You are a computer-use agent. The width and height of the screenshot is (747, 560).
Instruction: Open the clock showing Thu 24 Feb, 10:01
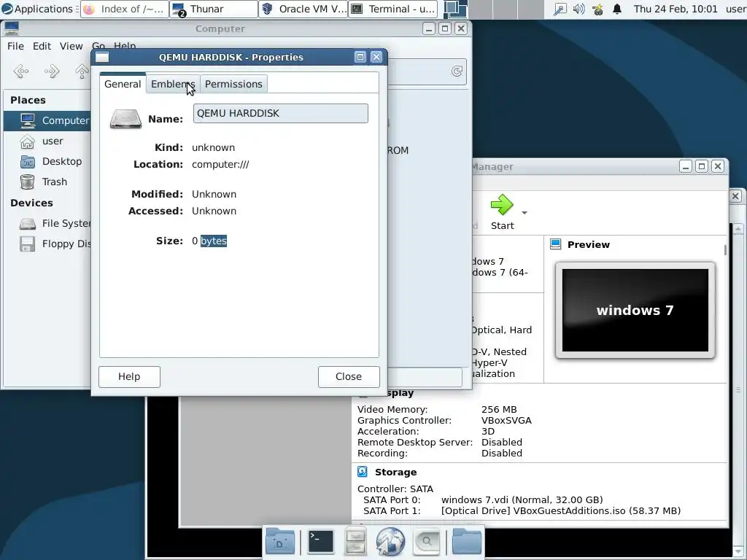[x=676, y=9]
